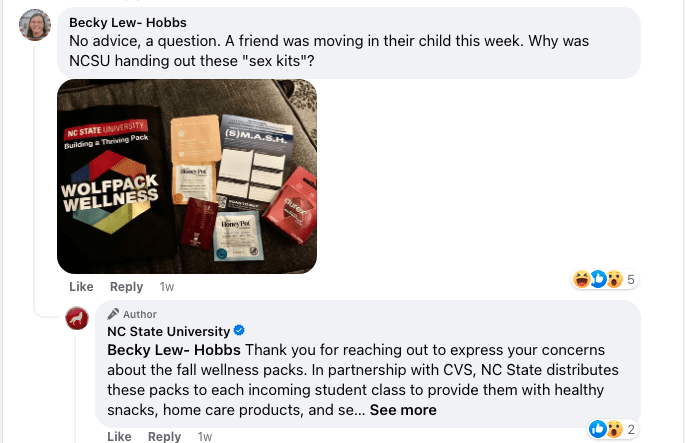Click the Wow emoji on NC State reply
This screenshot has width=685, height=443.
614,429
